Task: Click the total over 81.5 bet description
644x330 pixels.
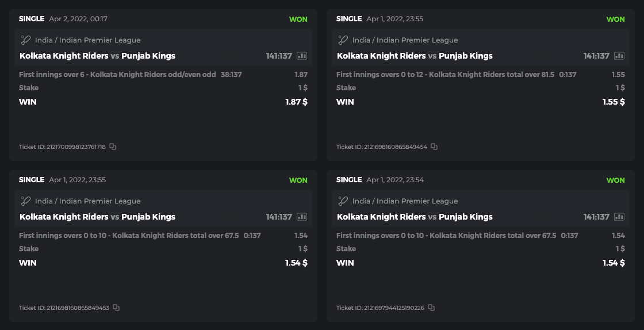Action: 445,74
